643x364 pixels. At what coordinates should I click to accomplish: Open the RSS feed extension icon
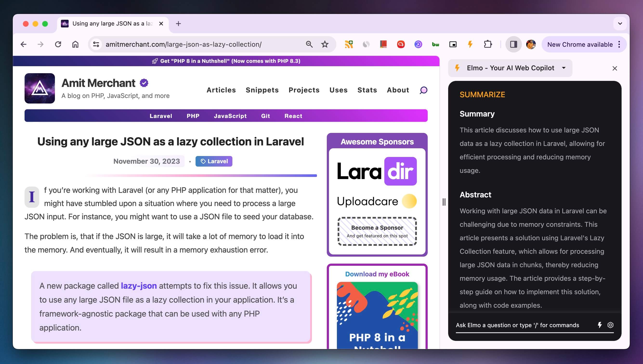tap(349, 44)
